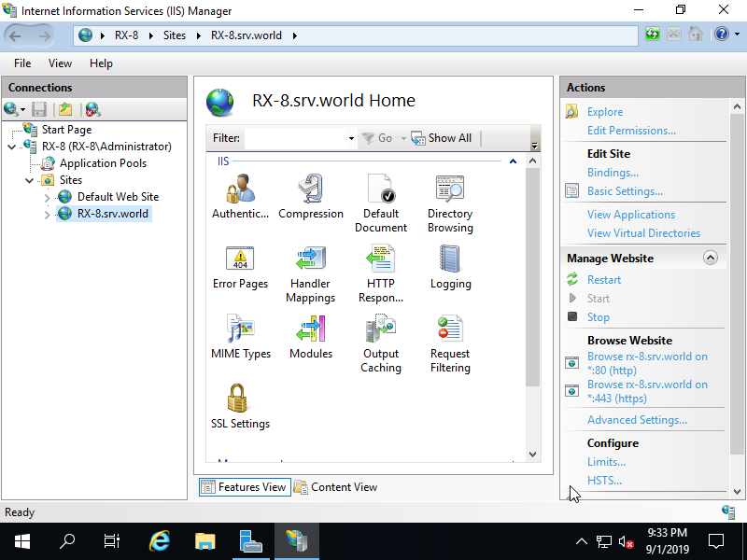Open Directory Browsing
Screen dimensions: 747x560
[449, 193]
